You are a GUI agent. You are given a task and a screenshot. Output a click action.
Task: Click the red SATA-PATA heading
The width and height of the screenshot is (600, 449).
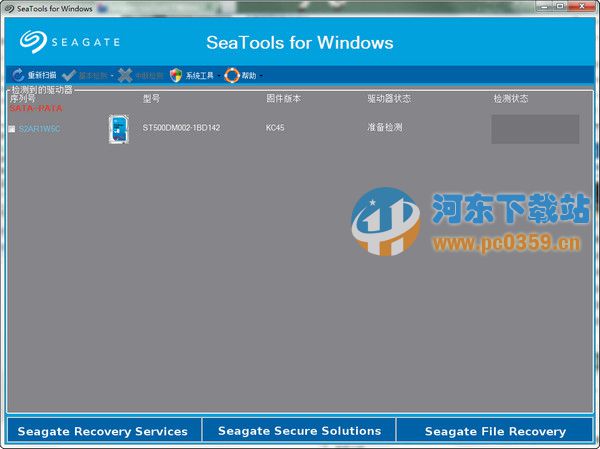[36, 108]
